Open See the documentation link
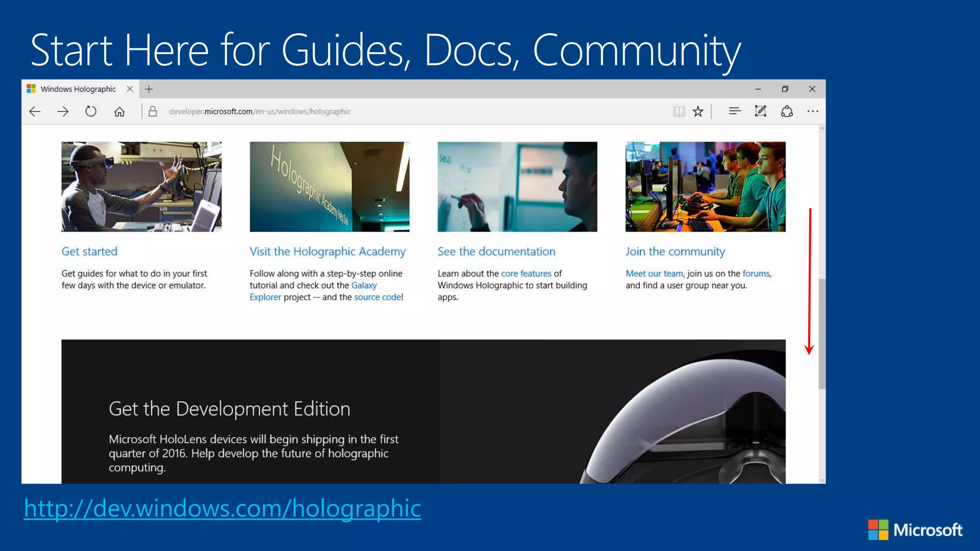The height and width of the screenshot is (551, 980). [496, 252]
